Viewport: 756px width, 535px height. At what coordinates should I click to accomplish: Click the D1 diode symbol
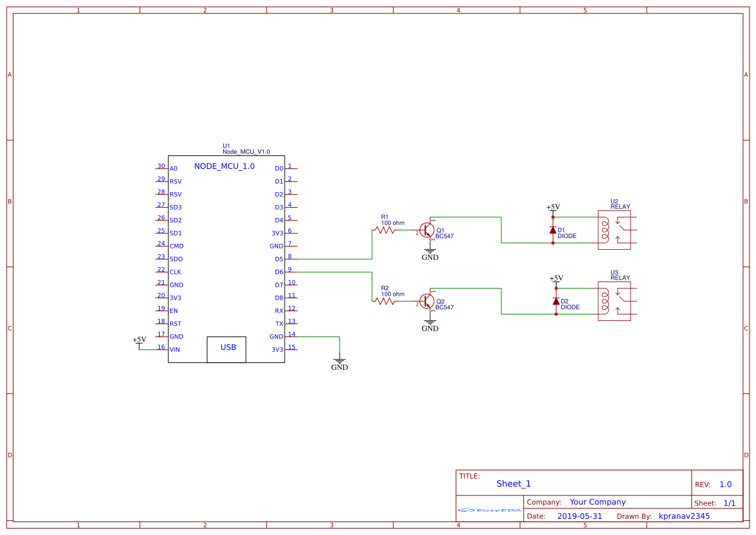click(x=553, y=229)
